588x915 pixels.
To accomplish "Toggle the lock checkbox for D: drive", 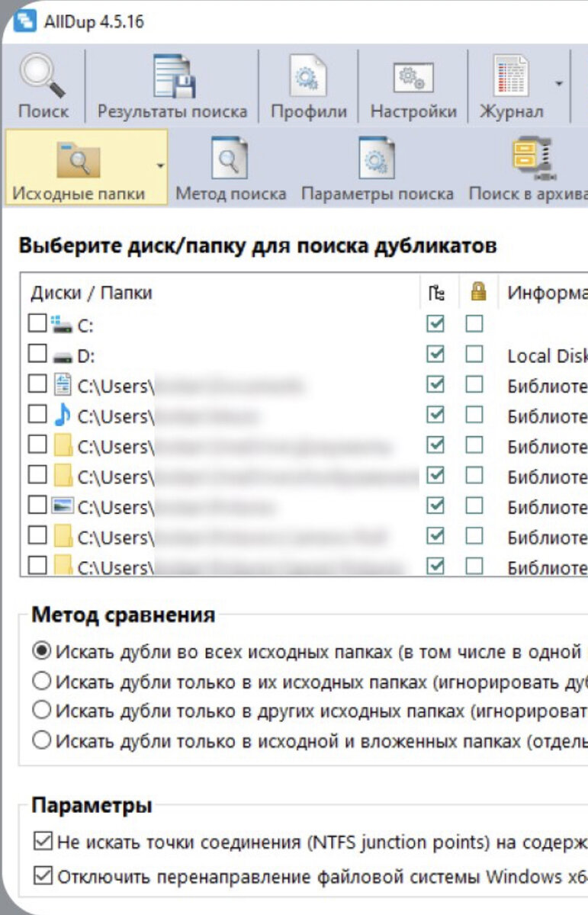I will coord(475,355).
